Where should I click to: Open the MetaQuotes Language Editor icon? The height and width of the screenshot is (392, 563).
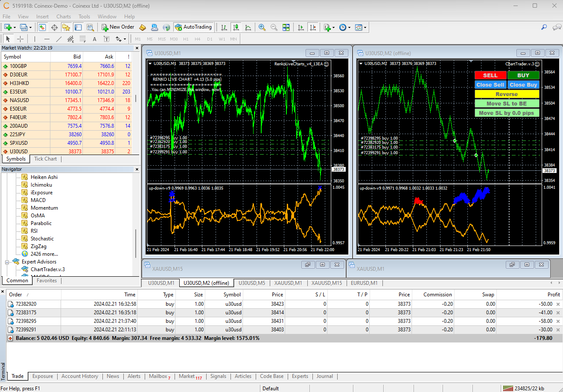tap(143, 27)
